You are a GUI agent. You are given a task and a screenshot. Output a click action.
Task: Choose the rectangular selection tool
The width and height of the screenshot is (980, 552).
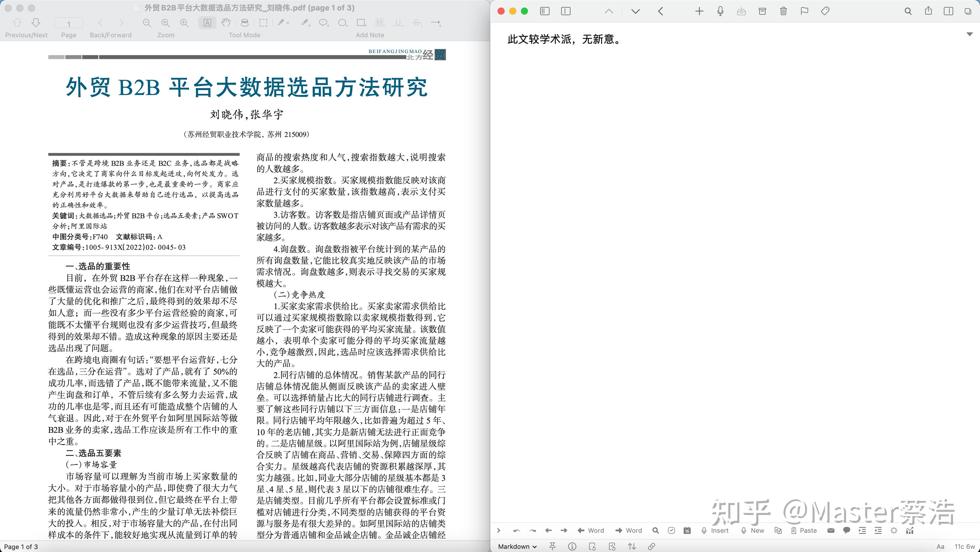point(263,23)
